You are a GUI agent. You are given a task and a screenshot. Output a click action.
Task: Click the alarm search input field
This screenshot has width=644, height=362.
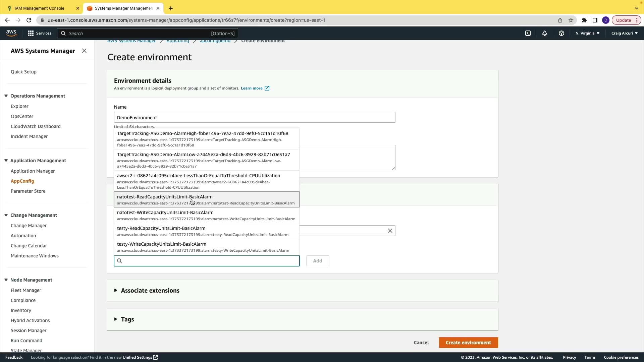pyautogui.click(x=210, y=261)
